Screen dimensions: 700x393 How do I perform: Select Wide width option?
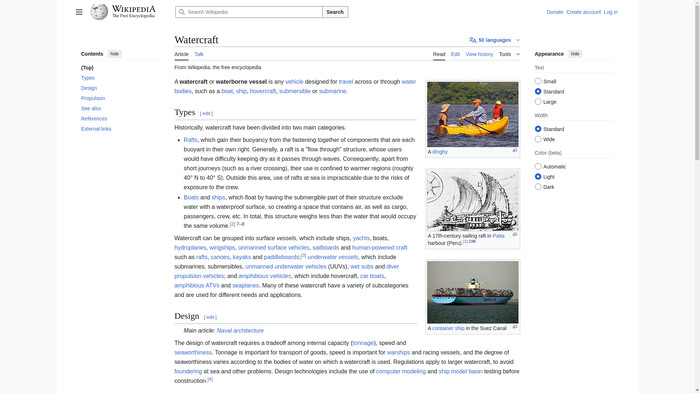click(538, 139)
